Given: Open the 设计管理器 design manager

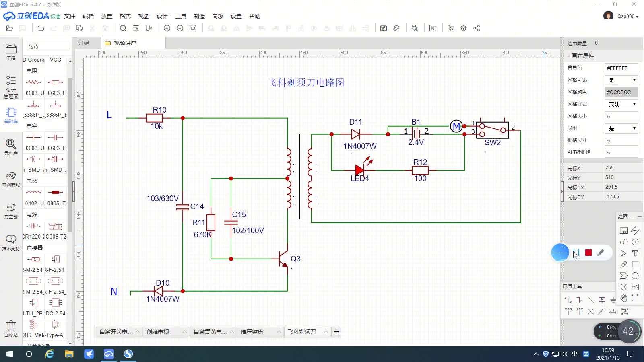Looking at the screenshot, I should pyautogui.click(x=11, y=86).
